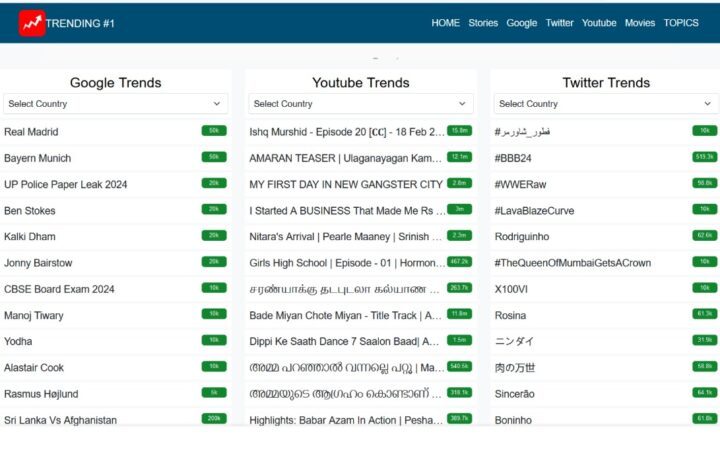Screen dimensions: 720x475
Task: Open the Google nav menu item
Action: pos(521,23)
